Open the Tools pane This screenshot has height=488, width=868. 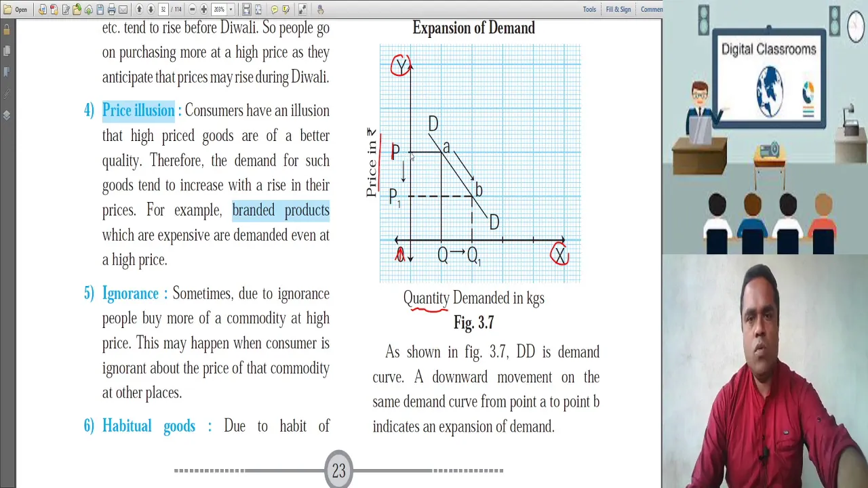[589, 9]
